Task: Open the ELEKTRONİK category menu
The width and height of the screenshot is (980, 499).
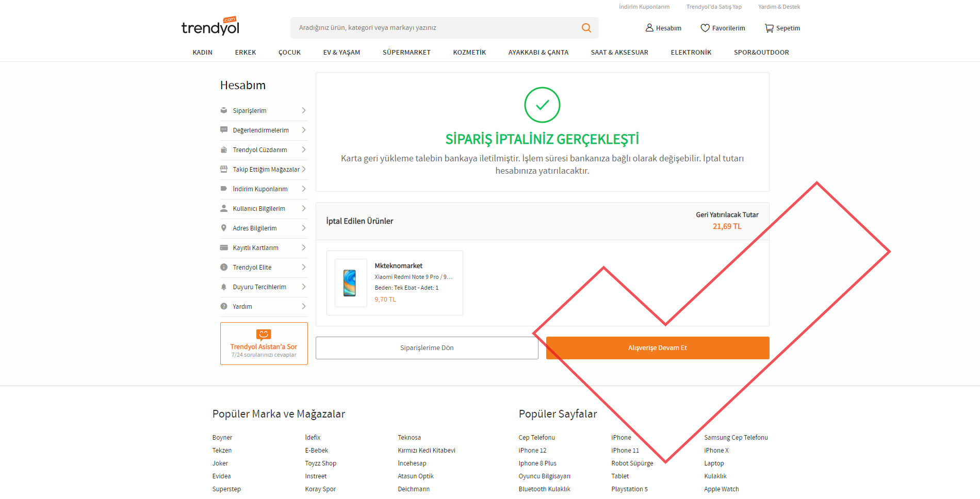Action: (691, 53)
